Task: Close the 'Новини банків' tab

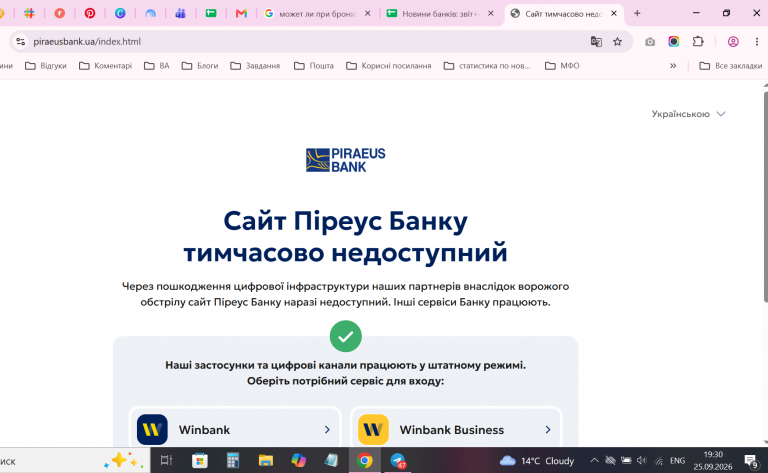Action: [491, 14]
